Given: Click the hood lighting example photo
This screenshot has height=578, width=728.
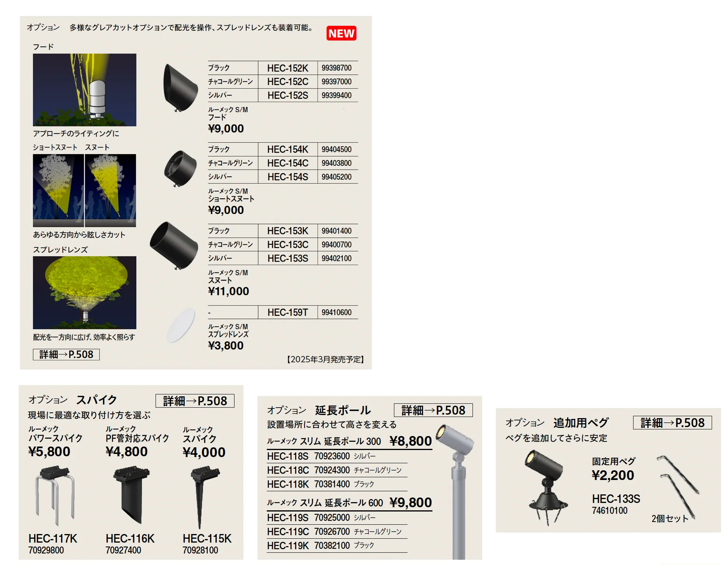Looking at the screenshot, I should [84, 90].
